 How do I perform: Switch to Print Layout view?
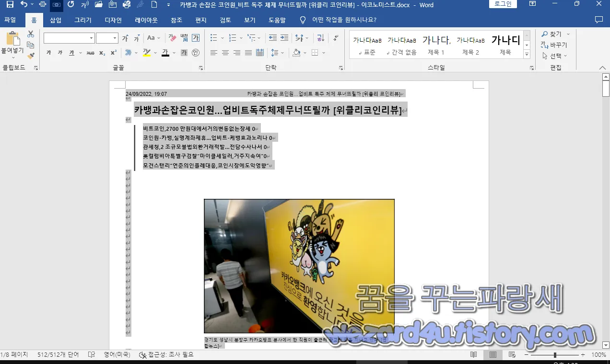(x=493, y=355)
